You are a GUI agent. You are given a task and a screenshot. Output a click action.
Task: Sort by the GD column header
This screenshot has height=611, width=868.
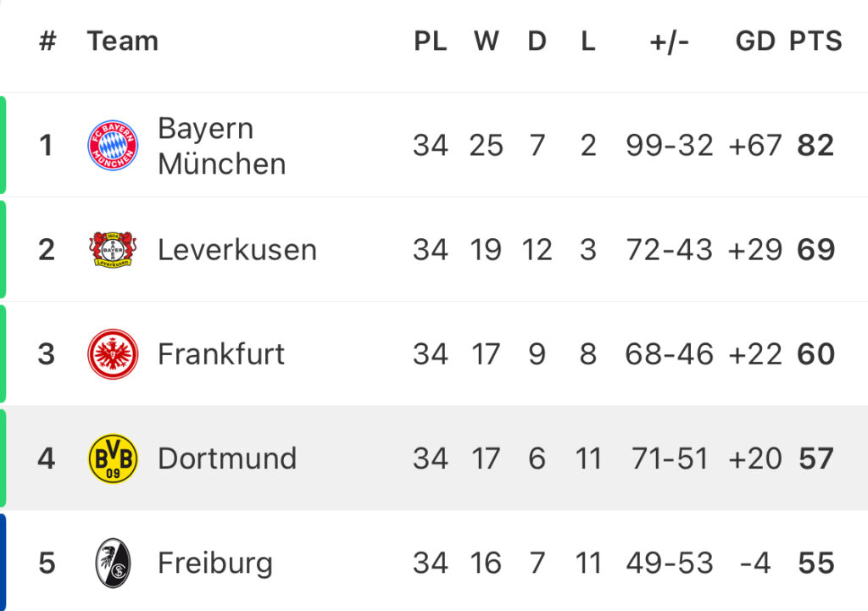(755, 42)
